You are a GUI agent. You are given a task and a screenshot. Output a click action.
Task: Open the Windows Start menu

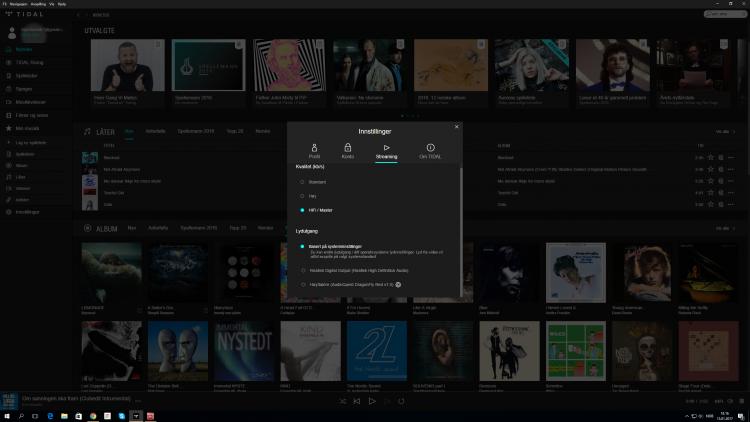coord(7,416)
